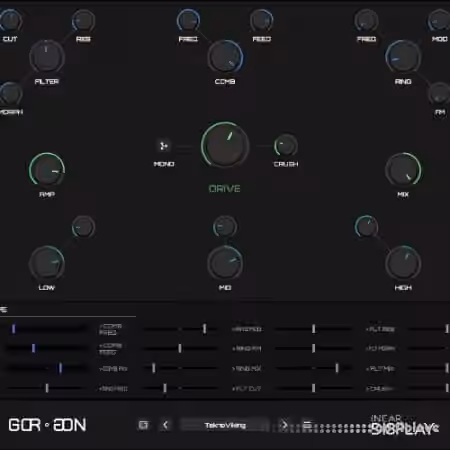450x450 pixels.
Task: Click the +COMB MIX label text
Action: pyautogui.click(x=113, y=369)
